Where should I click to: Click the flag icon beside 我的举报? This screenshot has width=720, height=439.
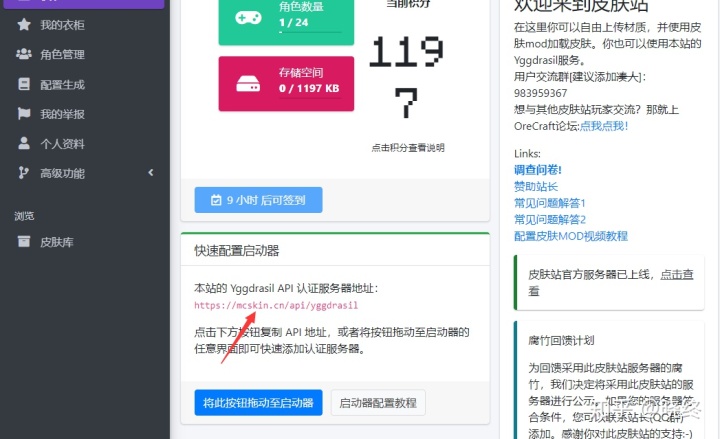tap(24, 113)
